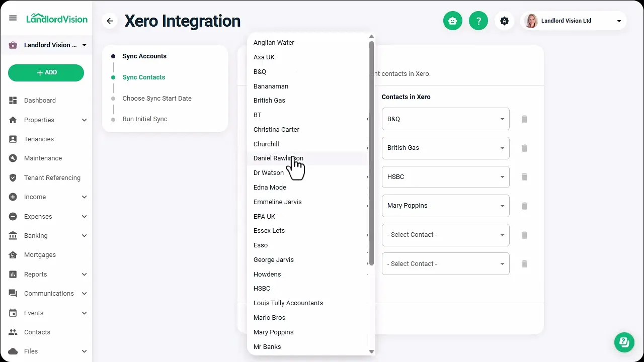Go to the Sync Accounts step
Screen dimensions: 644x362
click(144, 56)
